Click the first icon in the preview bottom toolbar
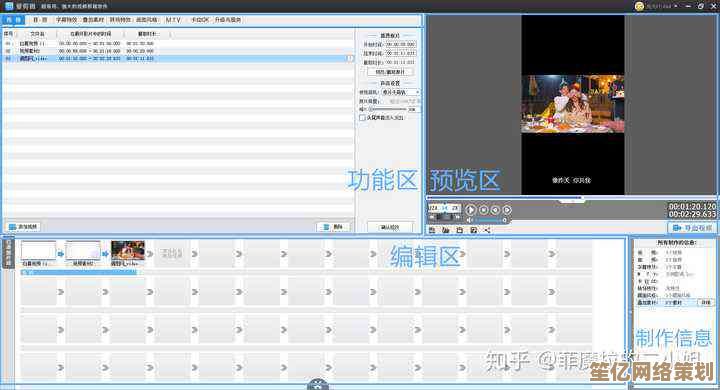 (432, 230)
